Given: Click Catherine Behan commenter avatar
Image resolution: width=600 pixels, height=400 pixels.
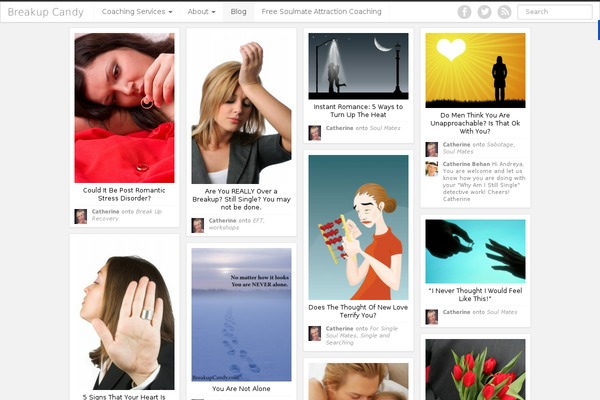Looking at the screenshot, I should click(432, 169).
